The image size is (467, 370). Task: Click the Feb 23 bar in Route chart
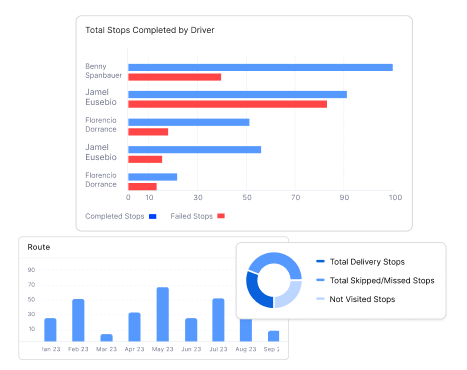pyautogui.click(x=78, y=320)
